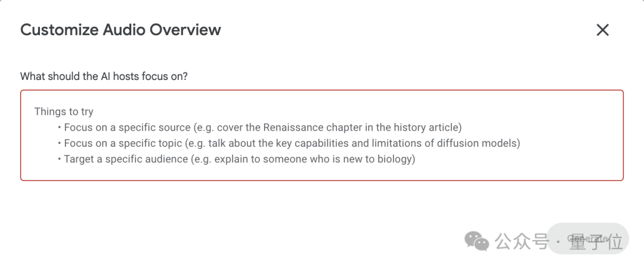Image resolution: width=644 pixels, height=268 pixels.
Task: Click the bullet before 'Target a specific audience'
Action: 60,159
